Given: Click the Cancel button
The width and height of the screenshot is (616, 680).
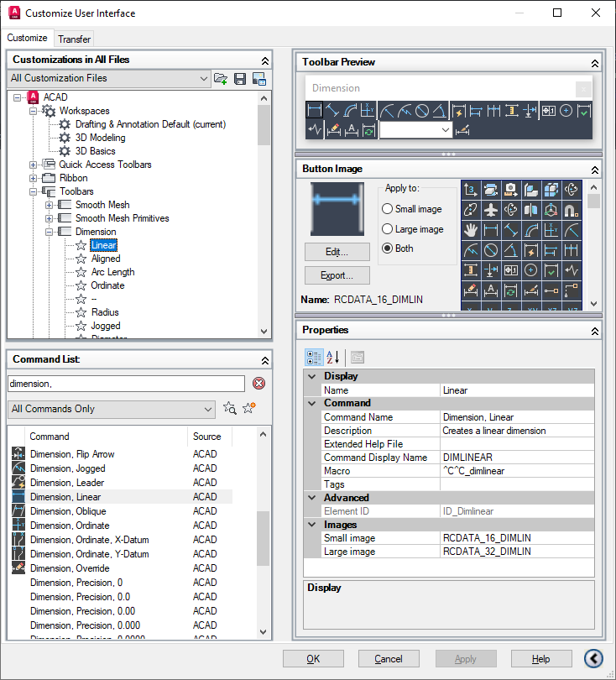Looking at the screenshot, I should (x=389, y=659).
